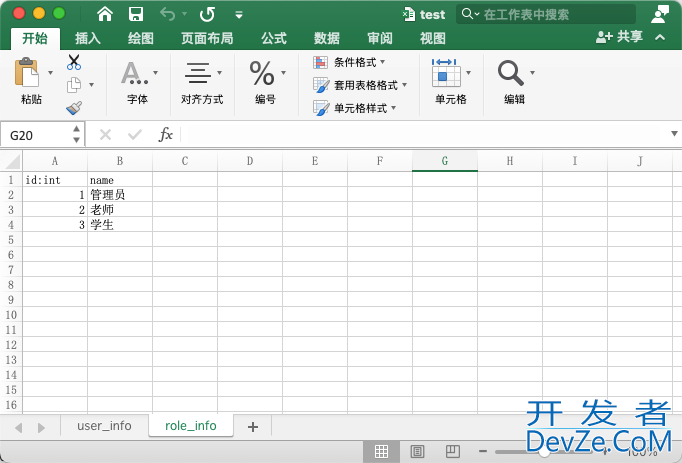Open the Customize Quick Access Toolbar dropdown
682x463 pixels.
tap(239, 15)
